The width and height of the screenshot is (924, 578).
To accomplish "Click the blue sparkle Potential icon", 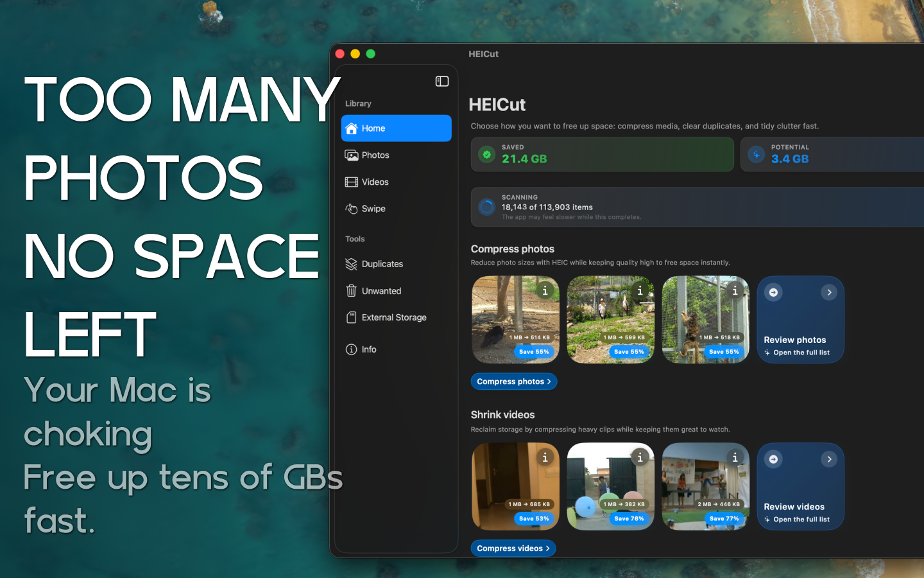I will (757, 155).
